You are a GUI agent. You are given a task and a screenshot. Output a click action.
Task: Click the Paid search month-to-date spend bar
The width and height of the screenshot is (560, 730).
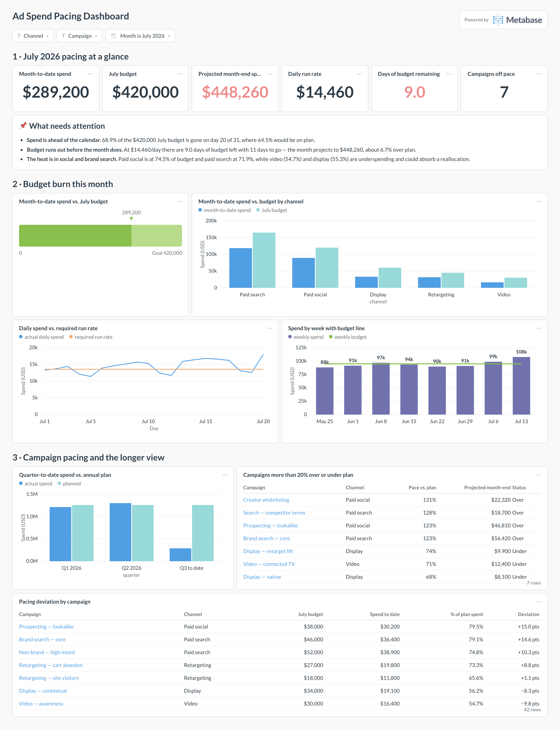(x=241, y=268)
